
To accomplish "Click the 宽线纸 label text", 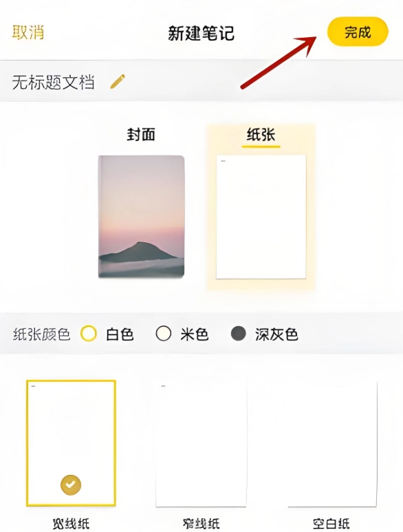I will coord(71,524).
